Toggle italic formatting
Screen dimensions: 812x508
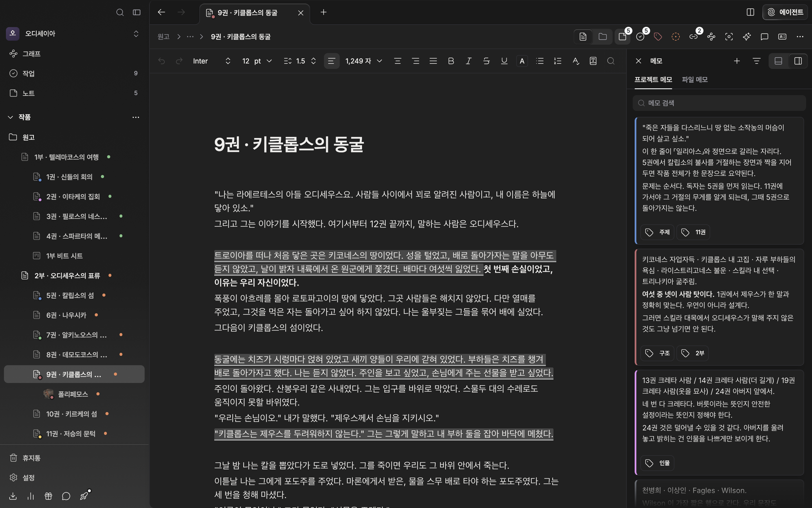[469, 61]
